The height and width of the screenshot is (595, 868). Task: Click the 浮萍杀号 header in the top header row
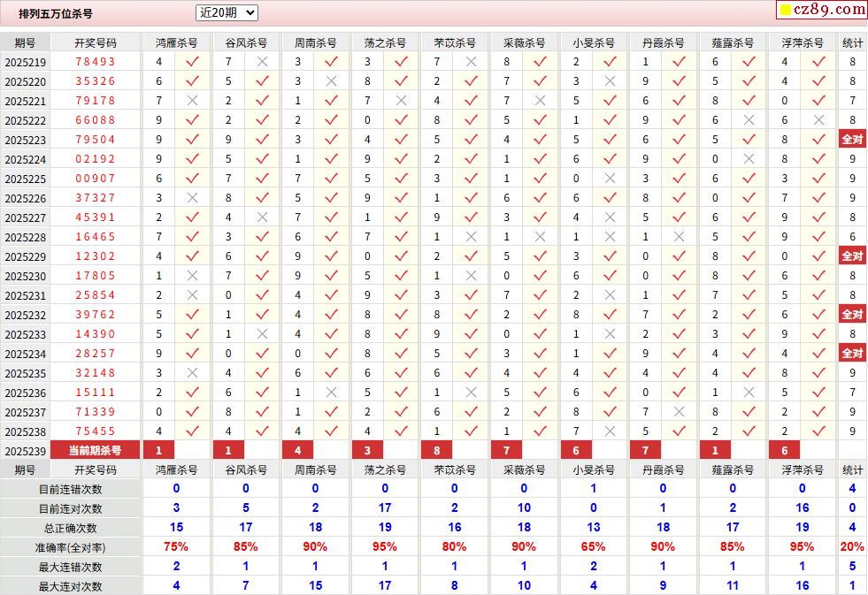[803, 42]
